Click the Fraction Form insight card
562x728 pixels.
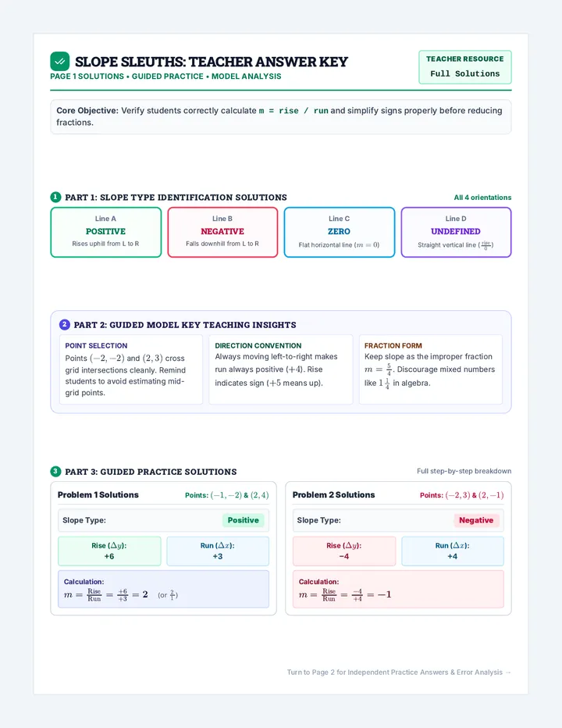tap(431, 369)
